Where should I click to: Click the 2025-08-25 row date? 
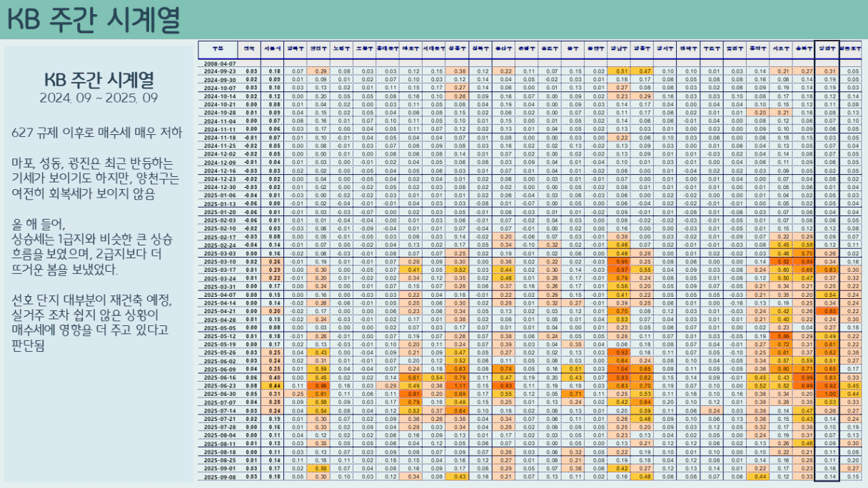[220, 460]
